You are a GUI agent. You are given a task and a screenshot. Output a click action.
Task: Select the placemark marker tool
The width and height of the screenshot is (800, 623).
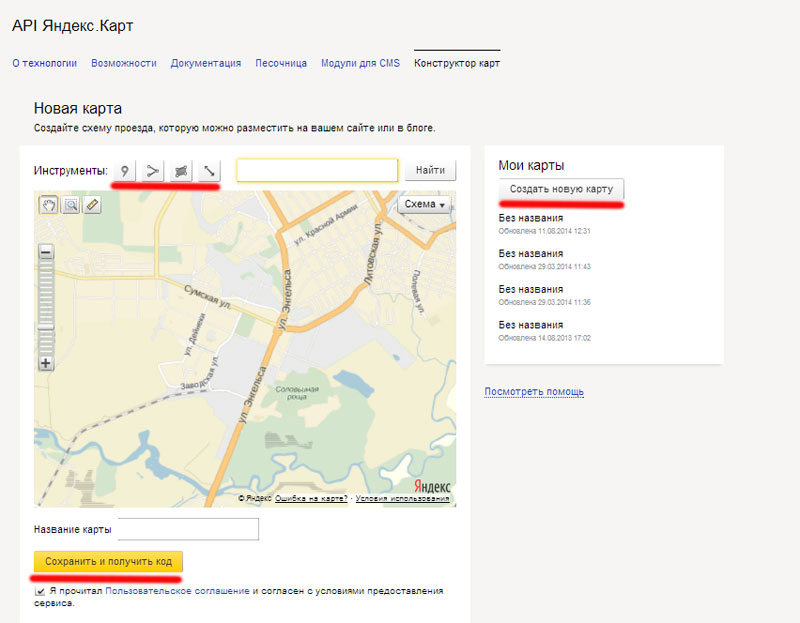click(x=124, y=171)
